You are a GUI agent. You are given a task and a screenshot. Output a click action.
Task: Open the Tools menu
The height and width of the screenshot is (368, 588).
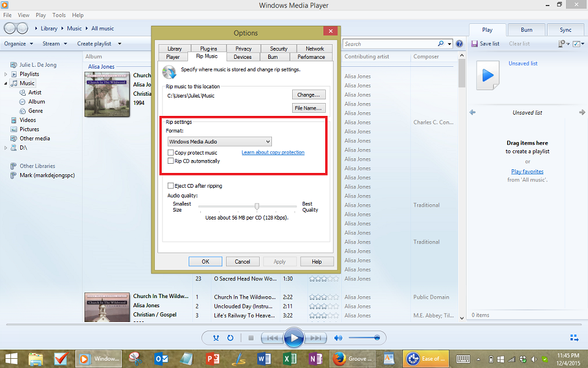tap(59, 15)
